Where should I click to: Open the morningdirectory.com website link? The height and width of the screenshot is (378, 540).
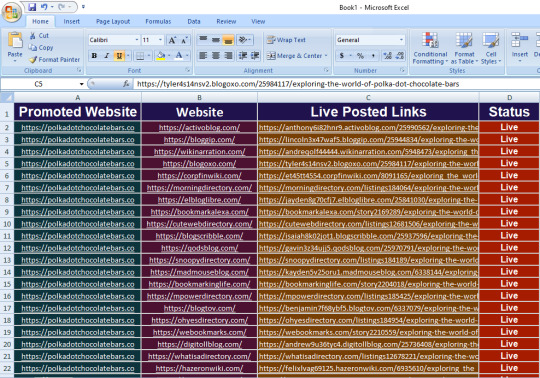[199, 188]
